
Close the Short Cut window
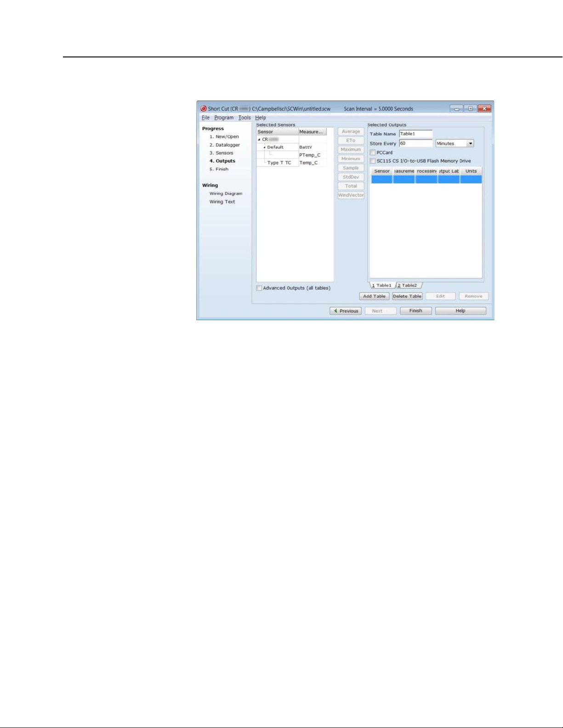coord(484,109)
